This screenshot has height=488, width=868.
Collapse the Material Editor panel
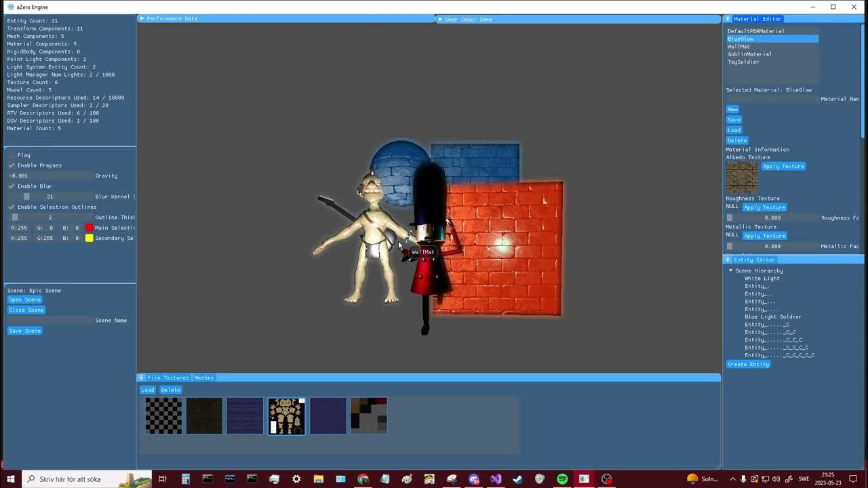click(x=728, y=19)
